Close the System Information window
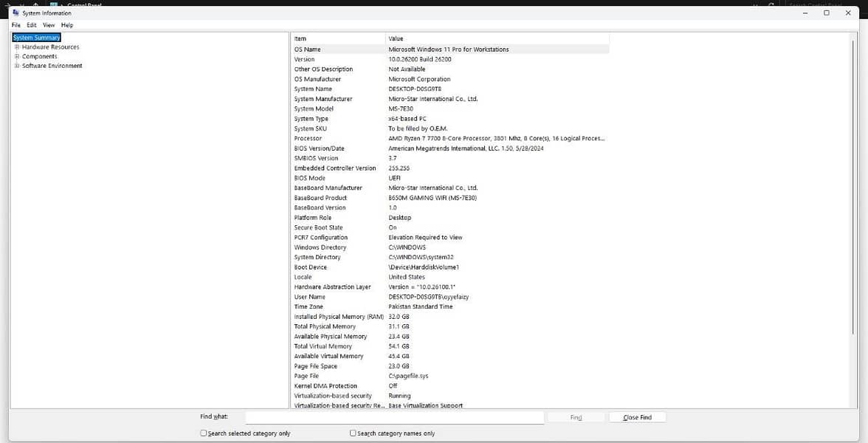The image size is (868, 443). (x=847, y=13)
